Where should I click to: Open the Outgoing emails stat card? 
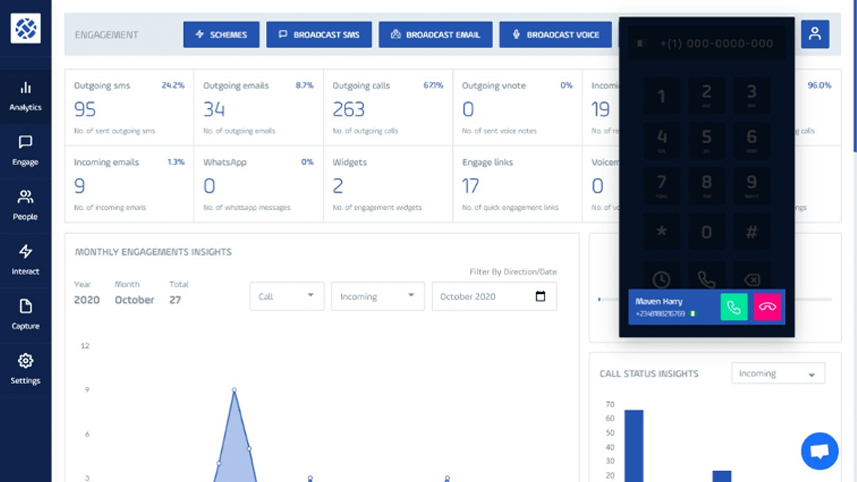pos(259,108)
